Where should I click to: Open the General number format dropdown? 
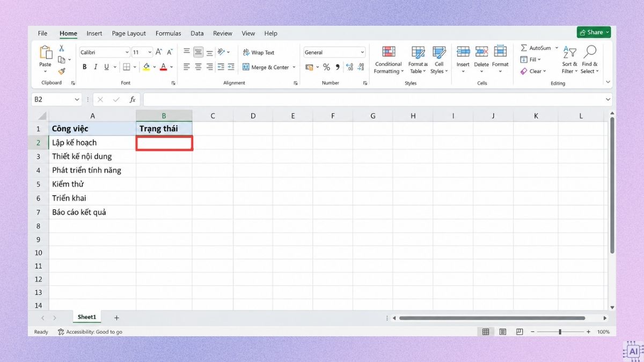pyautogui.click(x=362, y=53)
